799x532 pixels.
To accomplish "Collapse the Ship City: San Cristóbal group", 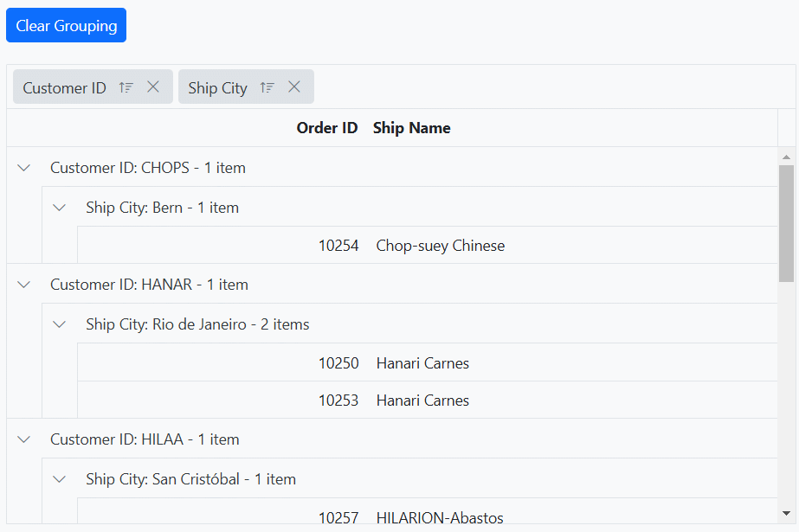I will point(60,479).
